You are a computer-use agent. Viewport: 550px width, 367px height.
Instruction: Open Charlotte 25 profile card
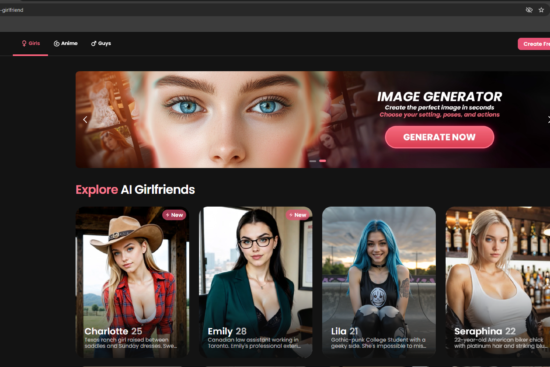[x=132, y=282]
